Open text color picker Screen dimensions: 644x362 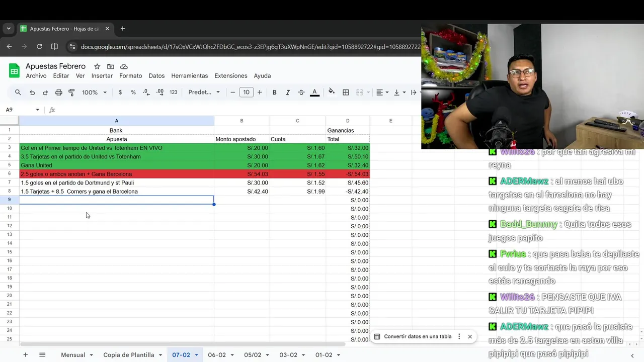coord(315,93)
